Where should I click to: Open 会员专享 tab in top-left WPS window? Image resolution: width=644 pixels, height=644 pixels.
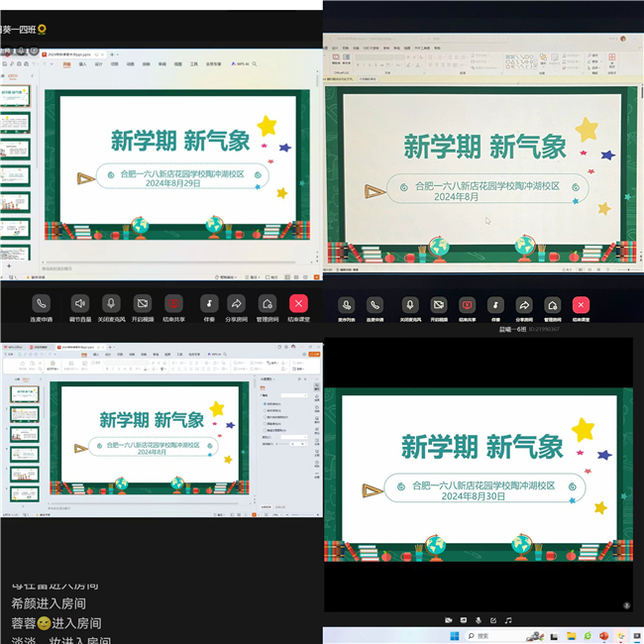coord(214,64)
